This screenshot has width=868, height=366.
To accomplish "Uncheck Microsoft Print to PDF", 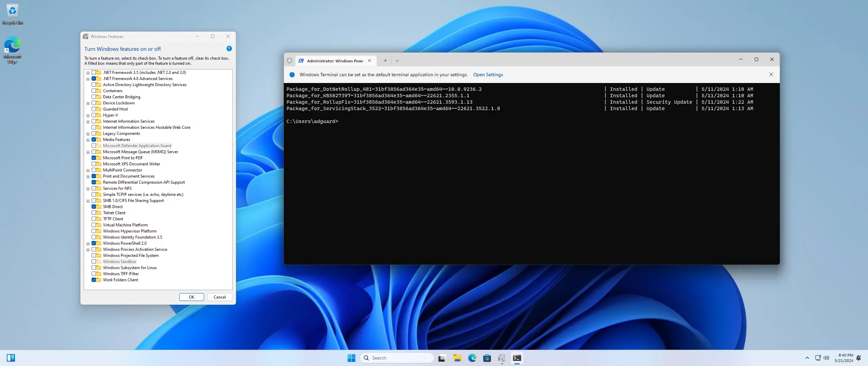I will tap(94, 158).
